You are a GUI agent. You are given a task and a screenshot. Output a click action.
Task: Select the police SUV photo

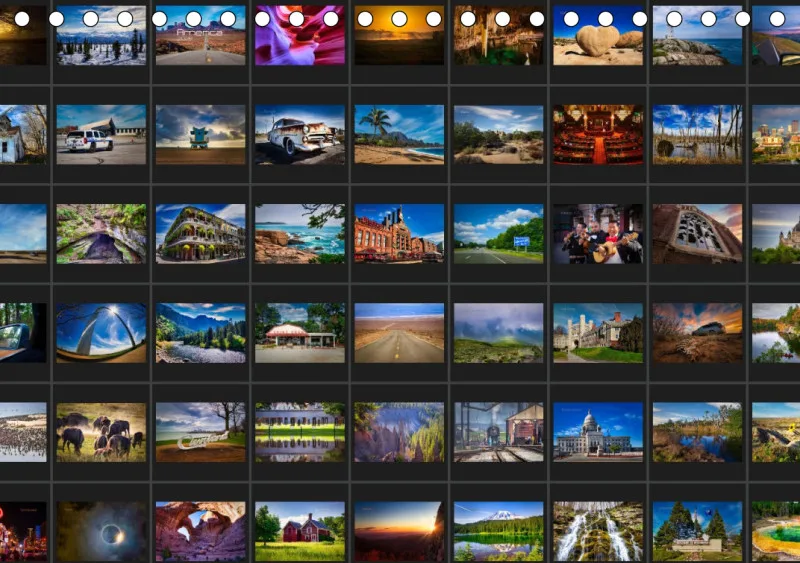101,135
